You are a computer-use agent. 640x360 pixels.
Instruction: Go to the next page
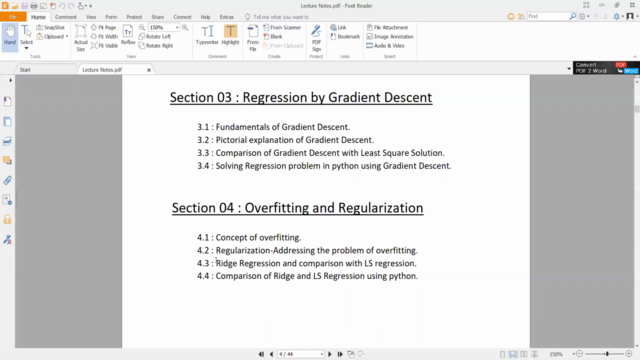click(x=330, y=354)
